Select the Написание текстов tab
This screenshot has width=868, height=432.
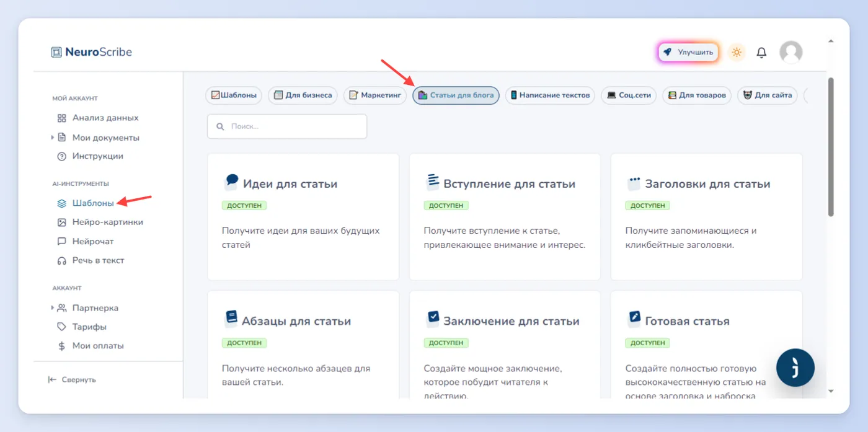(550, 95)
